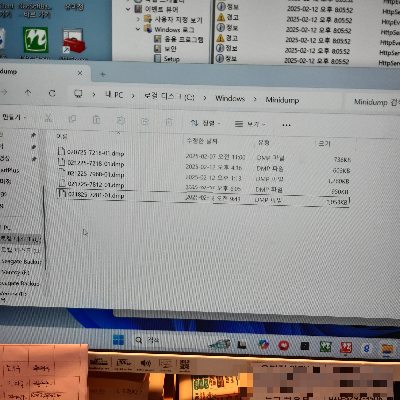Sort by 이름 column header
Image resolution: width=400 pixels, height=400 pixels.
pos(62,136)
